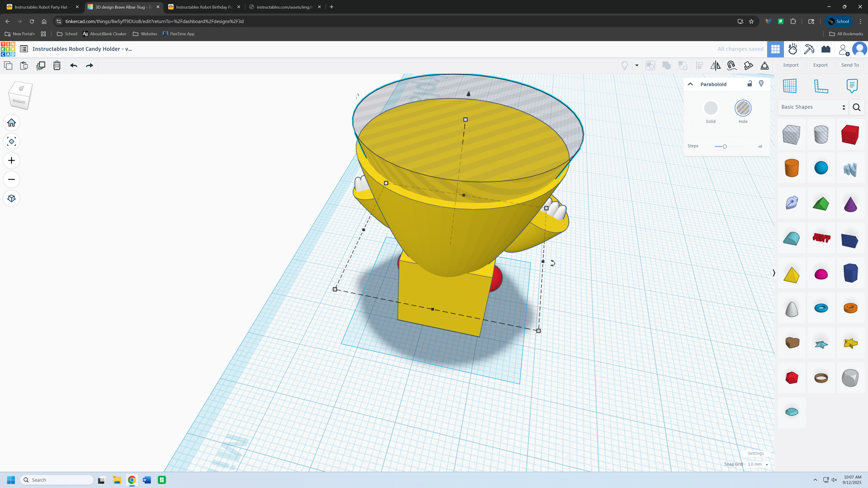Image resolution: width=868 pixels, height=488 pixels.
Task: Toggle the Paraboloid lock
Action: tap(750, 84)
